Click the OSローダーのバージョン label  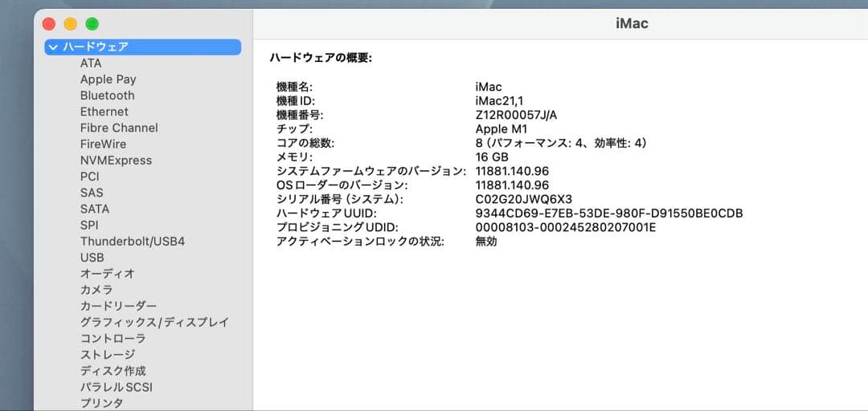[x=342, y=185]
